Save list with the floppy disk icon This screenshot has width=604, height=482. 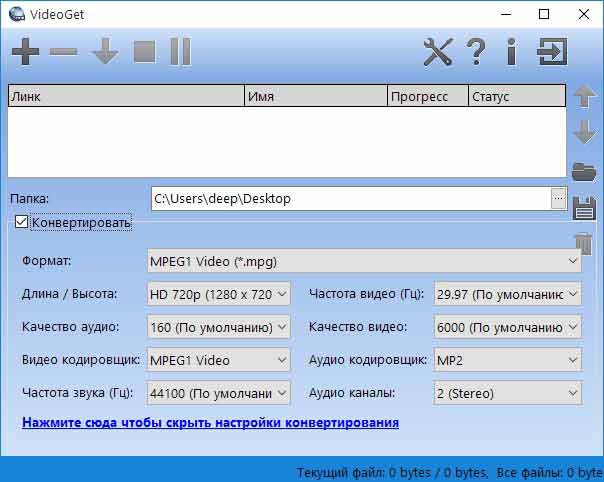pos(584,208)
